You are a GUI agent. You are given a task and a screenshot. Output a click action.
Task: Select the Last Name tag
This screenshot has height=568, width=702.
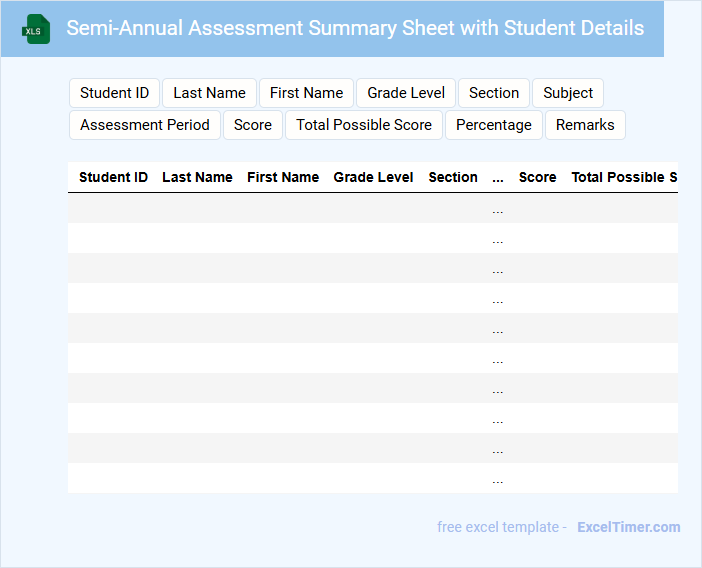coord(209,93)
